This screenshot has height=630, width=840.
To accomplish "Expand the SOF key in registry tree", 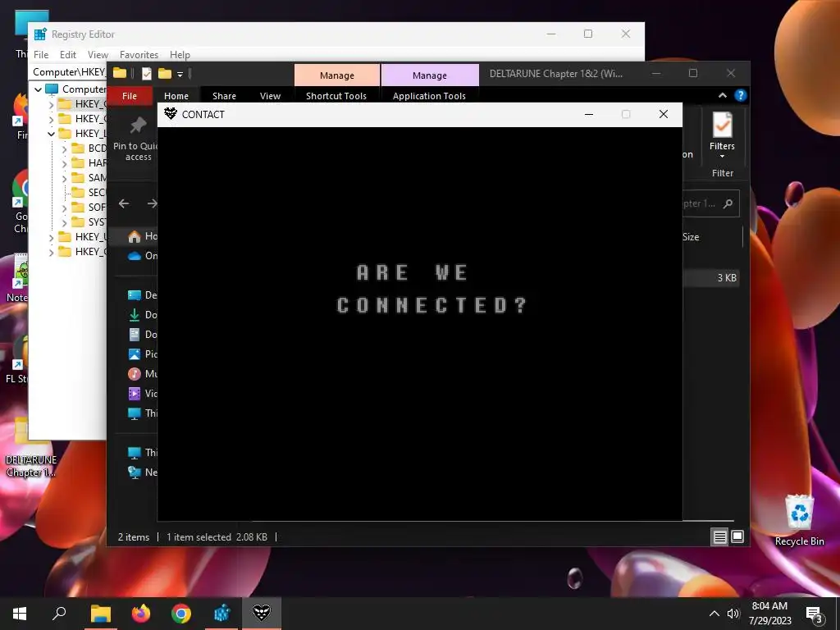I will [x=64, y=208].
